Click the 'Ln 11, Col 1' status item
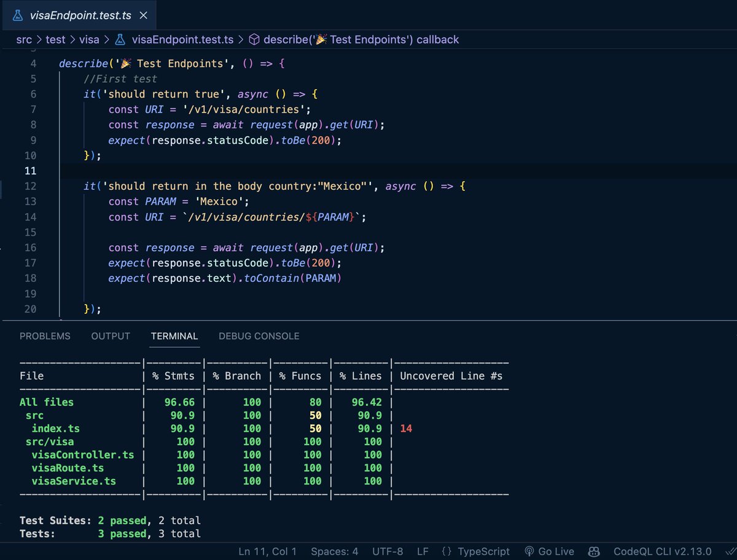This screenshot has width=737, height=560. [x=267, y=551]
